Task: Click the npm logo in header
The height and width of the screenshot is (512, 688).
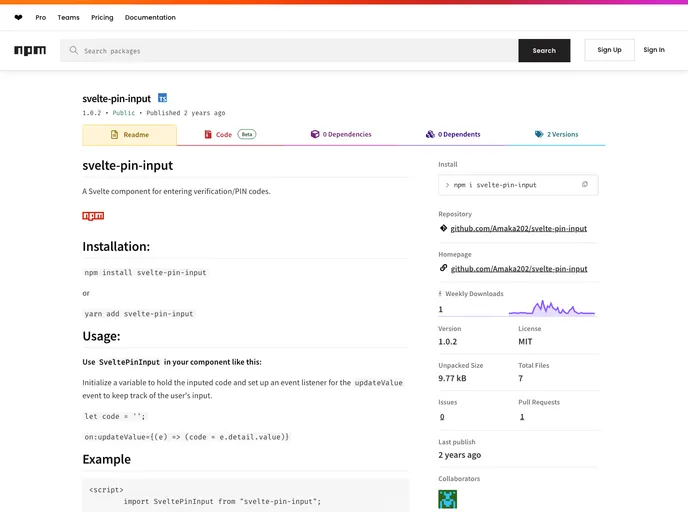Action: coord(30,50)
